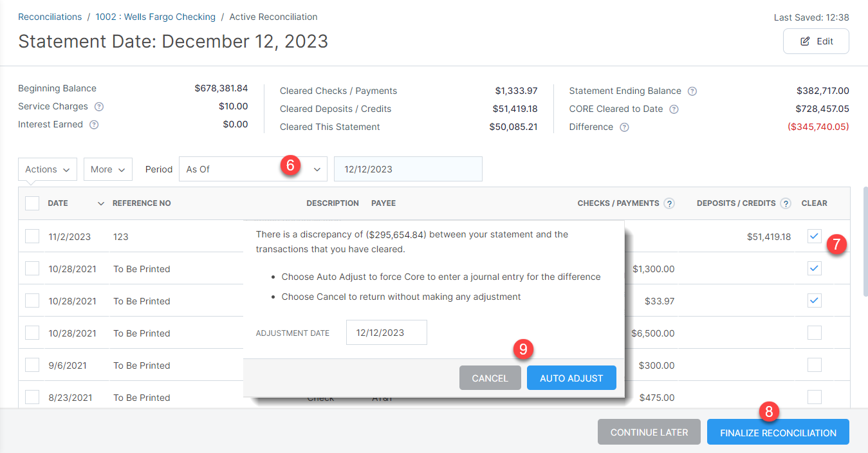Click the Adjustment Date input field
The height and width of the screenshot is (453, 868).
click(x=386, y=333)
